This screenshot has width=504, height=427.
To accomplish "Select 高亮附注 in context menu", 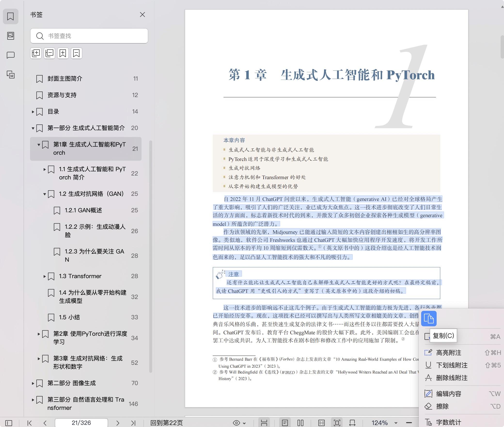I will pos(449,353).
